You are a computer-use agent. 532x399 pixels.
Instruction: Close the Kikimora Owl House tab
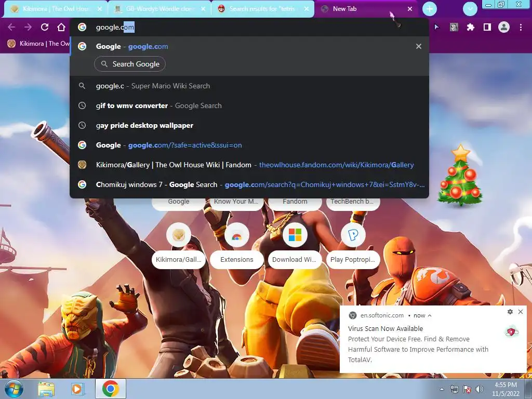coord(99,9)
